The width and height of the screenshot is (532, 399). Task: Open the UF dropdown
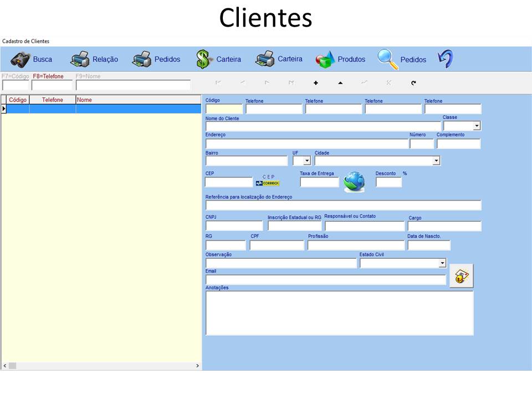tap(306, 161)
